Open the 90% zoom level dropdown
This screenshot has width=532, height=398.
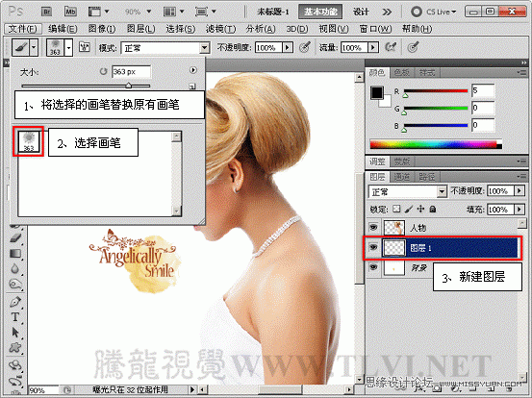tap(138, 12)
